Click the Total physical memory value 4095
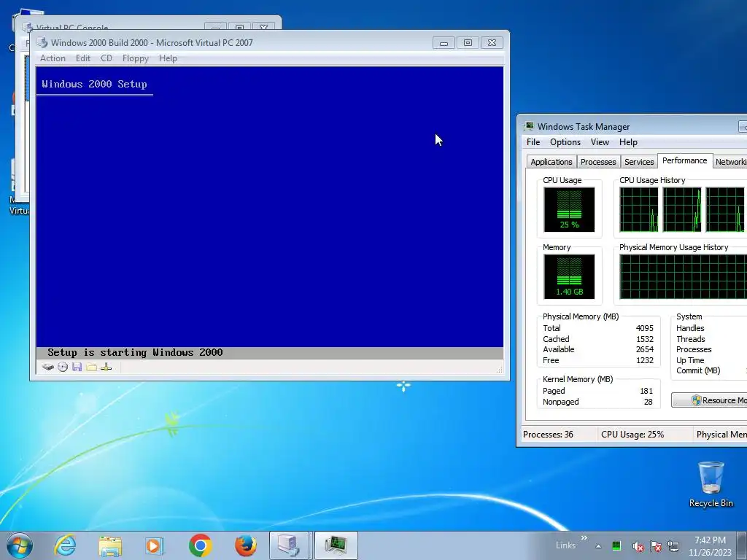 pyautogui.click(x=645, y=328)
